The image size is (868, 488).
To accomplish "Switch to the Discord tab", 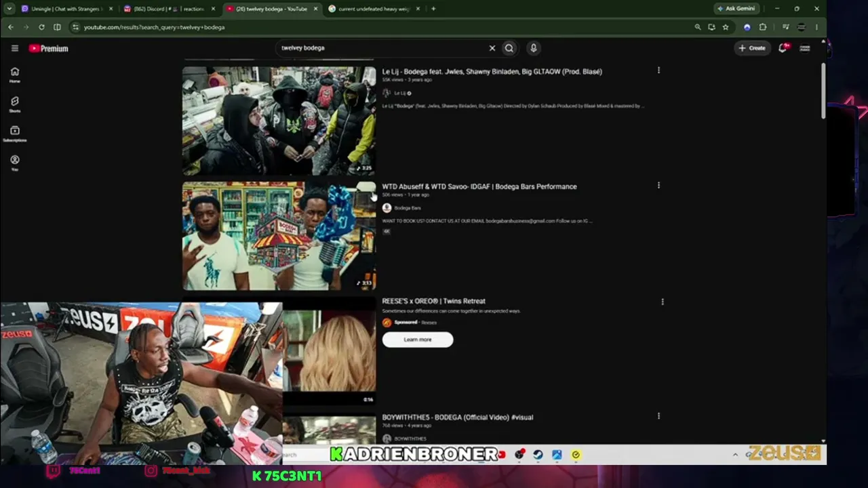I will (x=169, y=9).
